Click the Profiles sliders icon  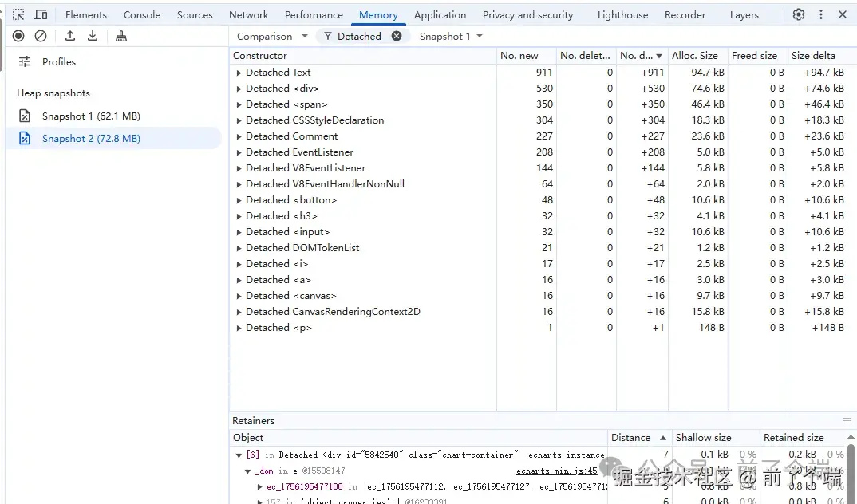(x=25, y=61)
